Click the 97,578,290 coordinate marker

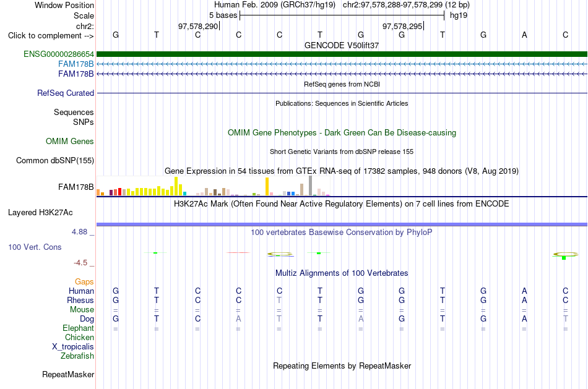tap(198, 26)
